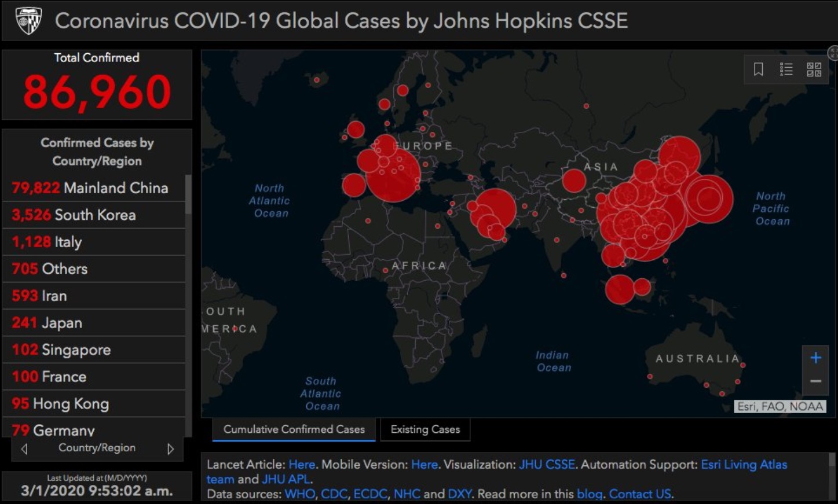Open the Mobile Version 'Here' link
The image size is (838, 504).
coord(425,465)
